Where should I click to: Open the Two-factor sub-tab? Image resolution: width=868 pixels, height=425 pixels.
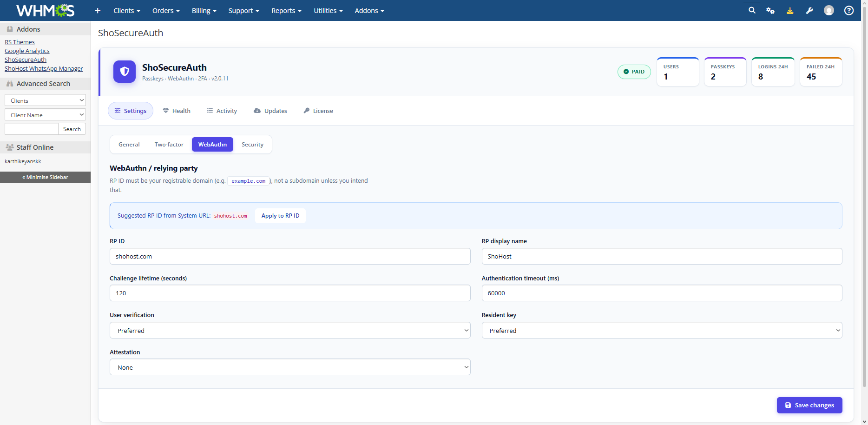click(x=169, y=145)
